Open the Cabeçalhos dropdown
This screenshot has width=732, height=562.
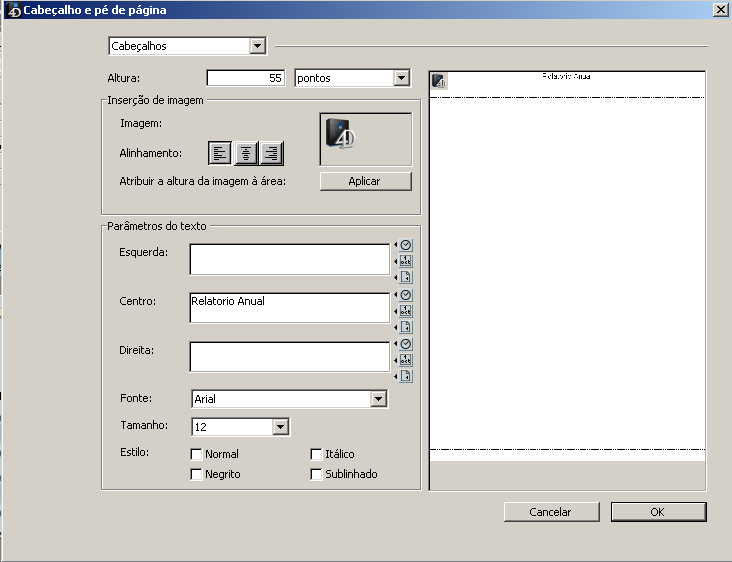[x=257, y=46]
